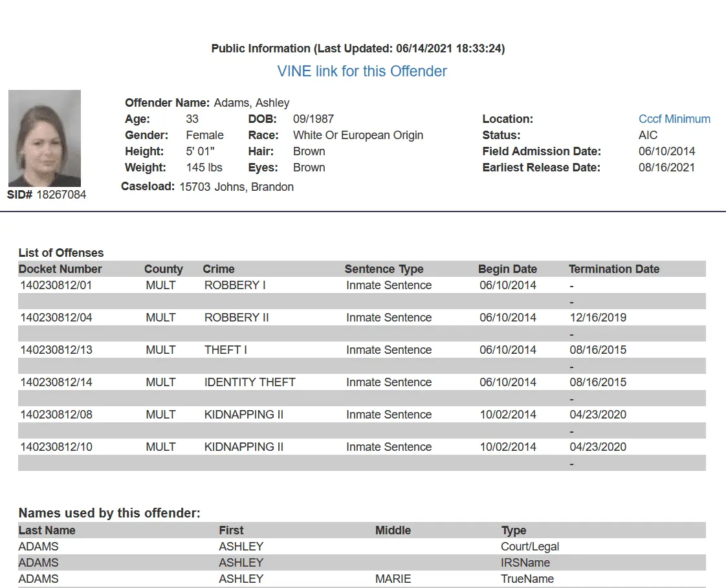The image size is (726, 588).
Task: Click the Begin Date column header
Action: coord(507,269)
